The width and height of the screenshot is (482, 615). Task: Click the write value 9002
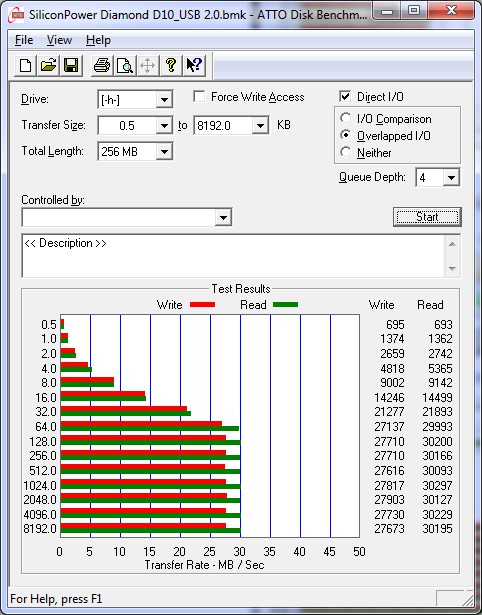coord(392,383)
